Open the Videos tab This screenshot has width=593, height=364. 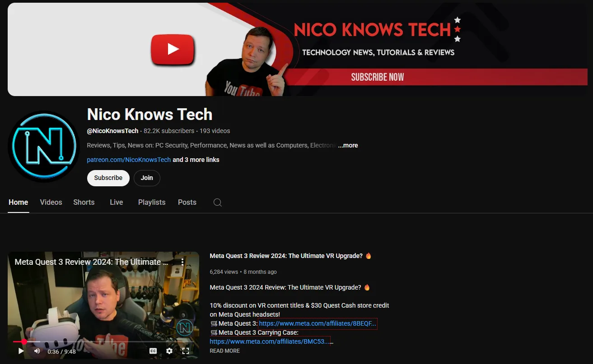coord(51,203)
